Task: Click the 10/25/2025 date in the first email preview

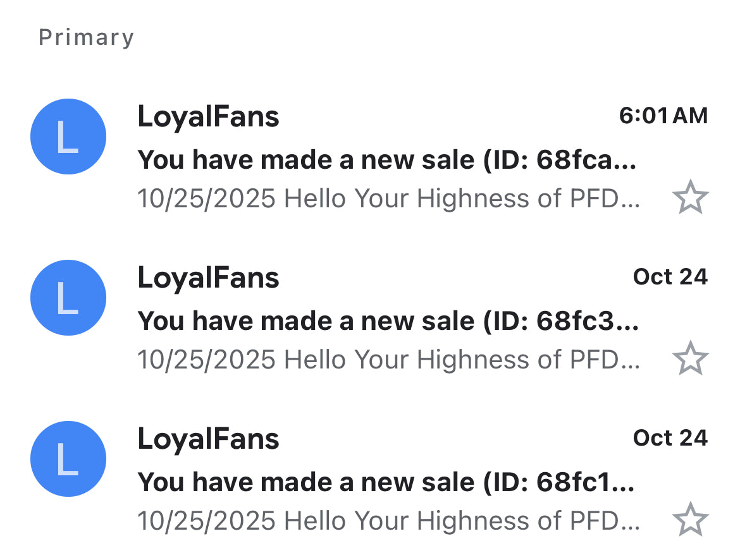Action: [206, 199]
